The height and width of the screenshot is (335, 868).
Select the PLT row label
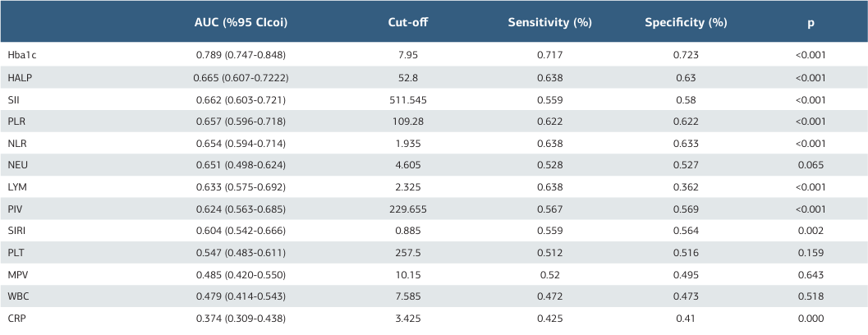point(16,252)
